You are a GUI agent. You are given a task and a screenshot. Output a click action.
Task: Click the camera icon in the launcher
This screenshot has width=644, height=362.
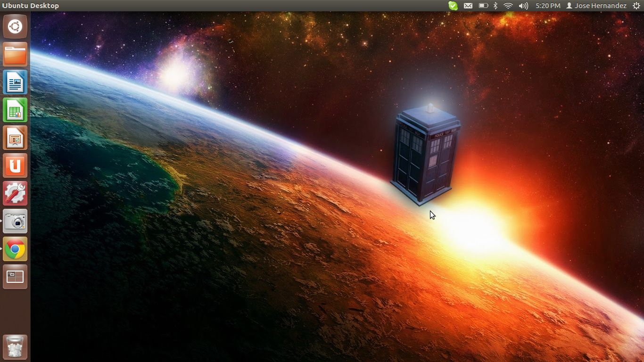[15, 221]
